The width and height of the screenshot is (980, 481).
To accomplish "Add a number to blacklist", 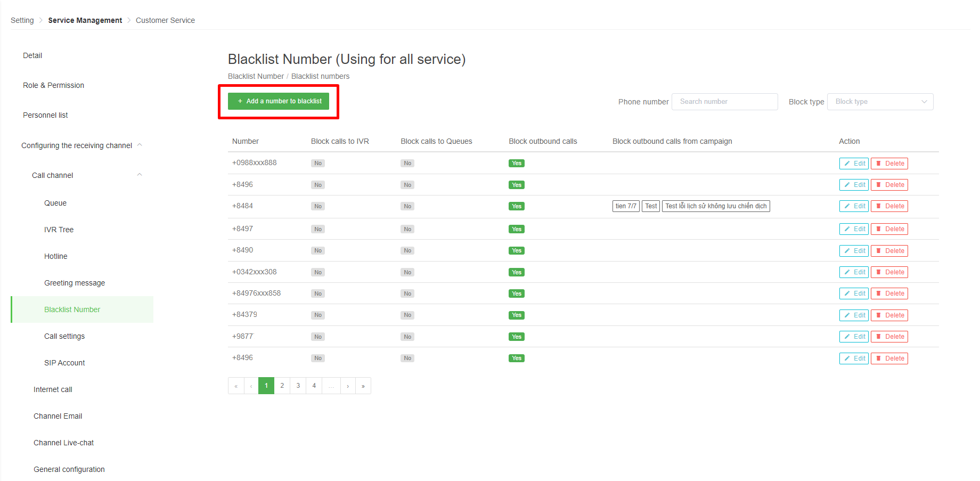I will (279, 101).
